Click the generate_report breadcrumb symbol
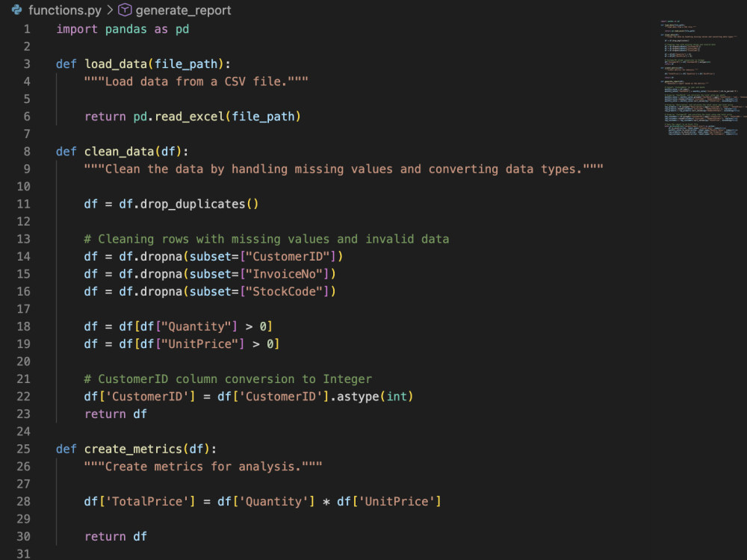Screen dimensions: 747x560 click(x=183, y=10)
